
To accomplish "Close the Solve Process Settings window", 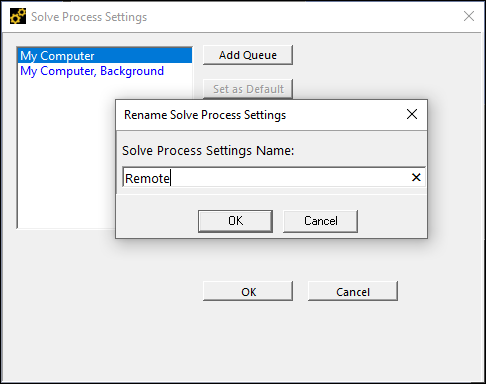I will (x=469, y=16).
